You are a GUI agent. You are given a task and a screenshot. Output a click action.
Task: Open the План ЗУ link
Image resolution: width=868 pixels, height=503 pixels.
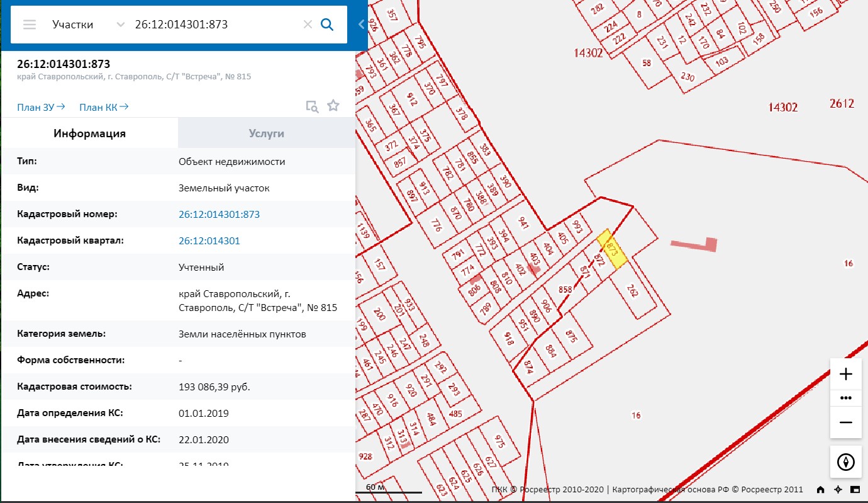42,107
